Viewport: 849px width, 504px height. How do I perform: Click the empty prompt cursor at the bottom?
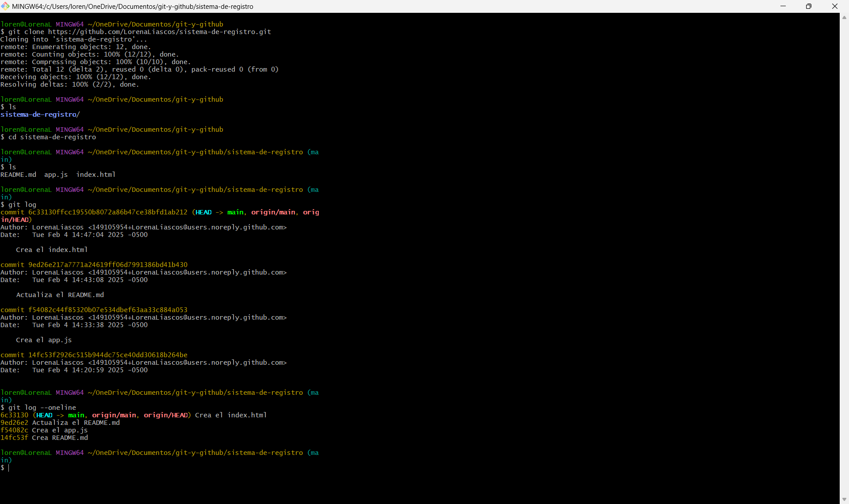click(8, 468)
